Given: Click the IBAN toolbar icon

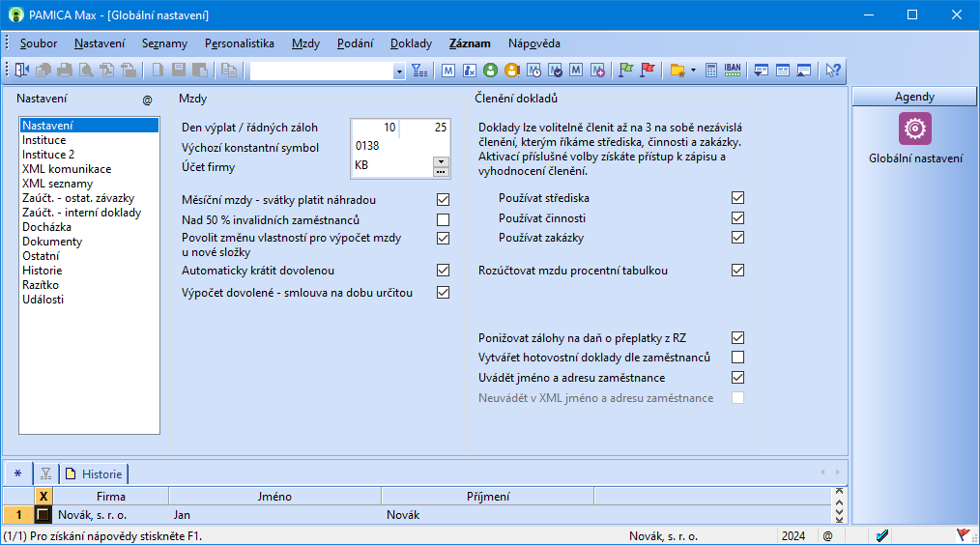Looking at the screenshot, I should pos(733,71).
